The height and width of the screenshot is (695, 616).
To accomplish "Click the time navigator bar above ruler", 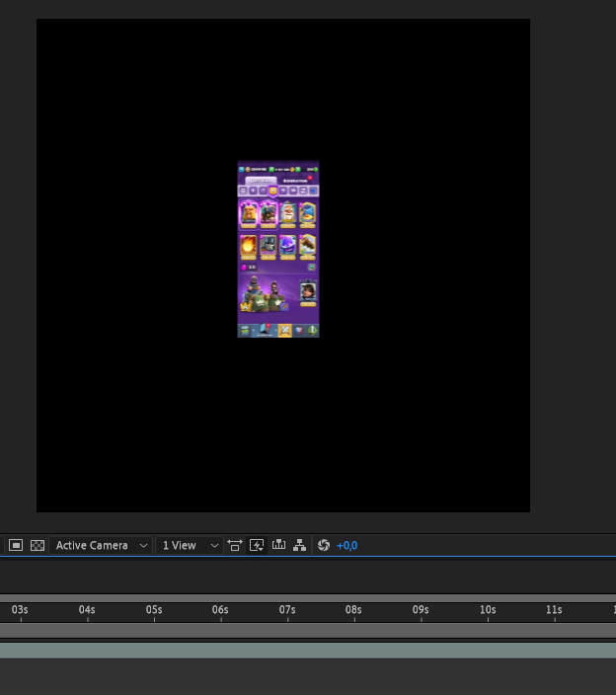I will [x=308, y=598].
